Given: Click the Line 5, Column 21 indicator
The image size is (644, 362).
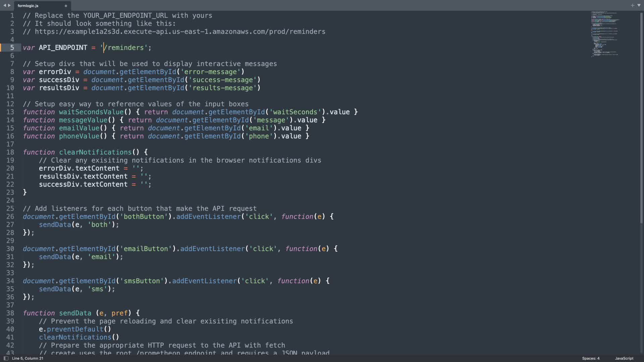Looking at the screenshot, I should point(28,358).
